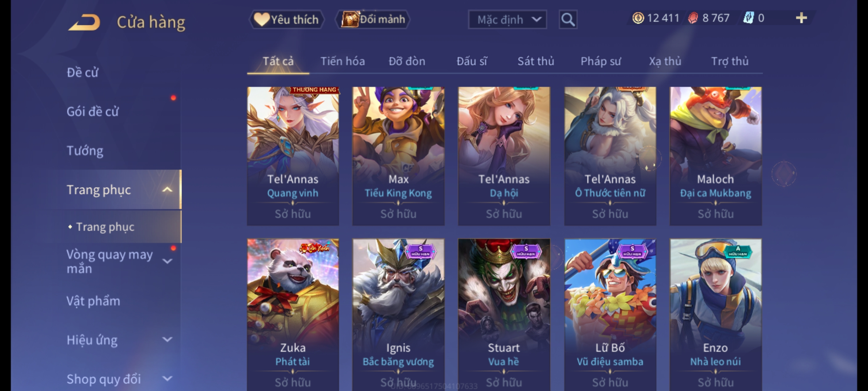Open the search magnifier icon

[x=568, y=20]
